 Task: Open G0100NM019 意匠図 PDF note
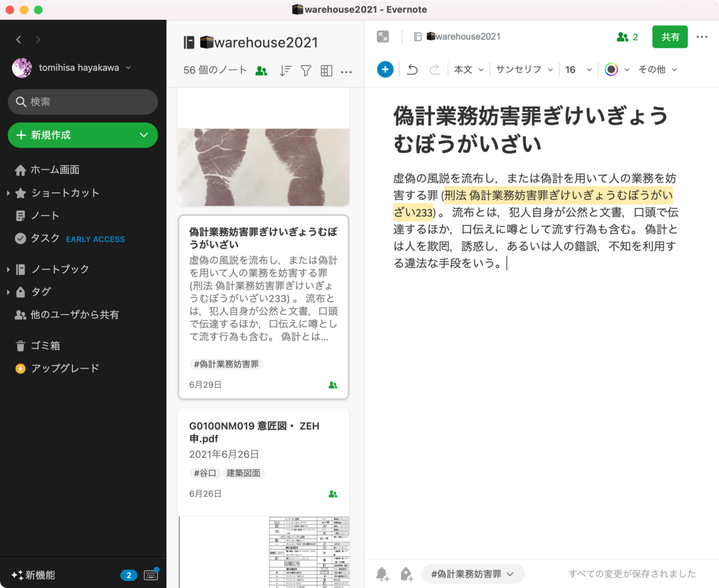pyautogui.click(x=264, y=462)
